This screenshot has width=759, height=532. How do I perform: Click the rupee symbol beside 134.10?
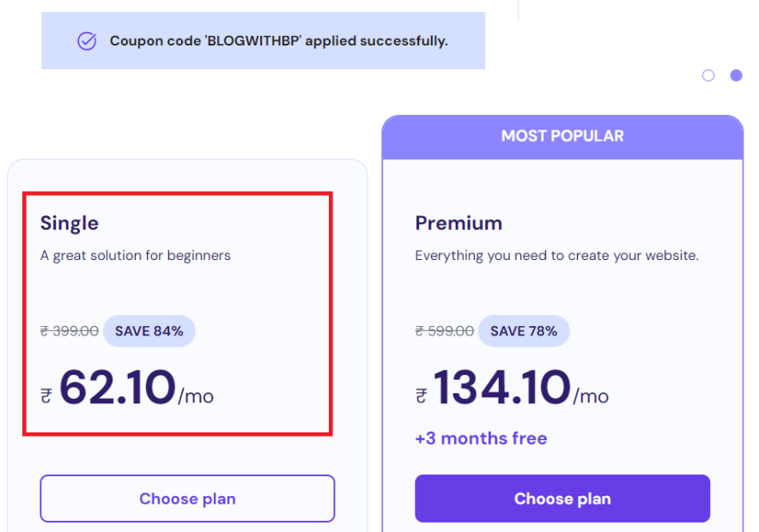pos(422,396)
